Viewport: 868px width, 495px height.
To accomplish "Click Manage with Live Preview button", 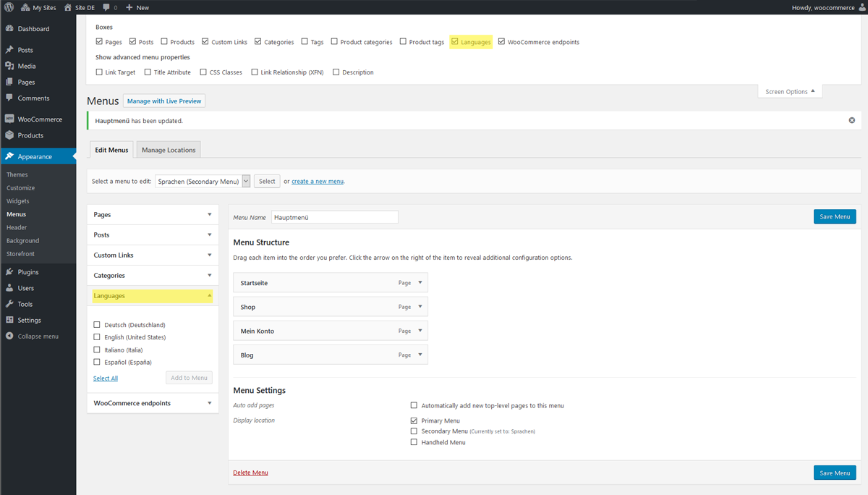I will (164, 101).
